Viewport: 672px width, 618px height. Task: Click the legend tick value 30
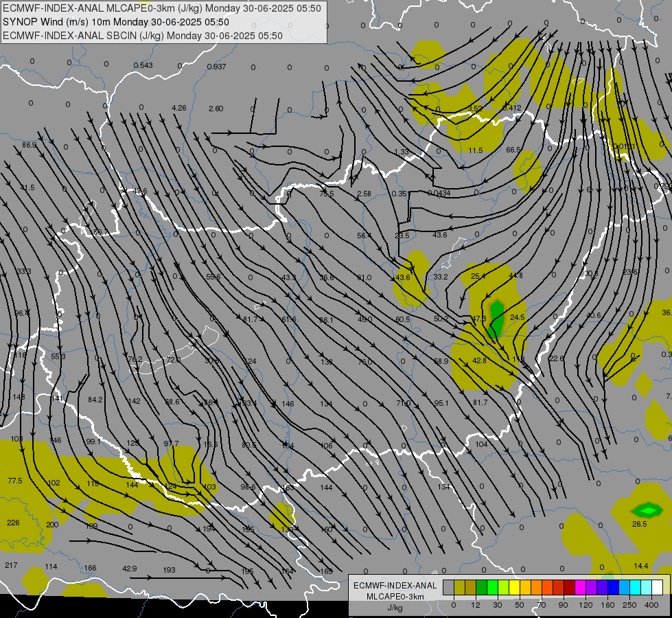497,605
